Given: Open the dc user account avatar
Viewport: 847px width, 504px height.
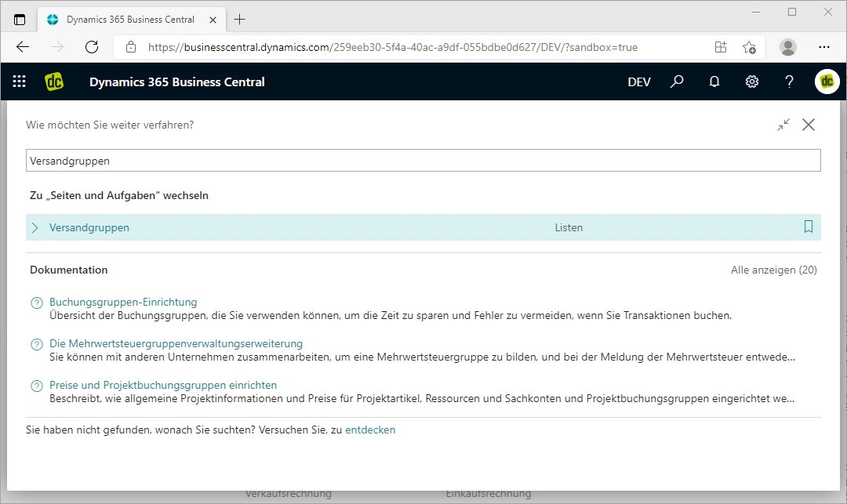Looking at the screenshot, I should coord(827,82).
